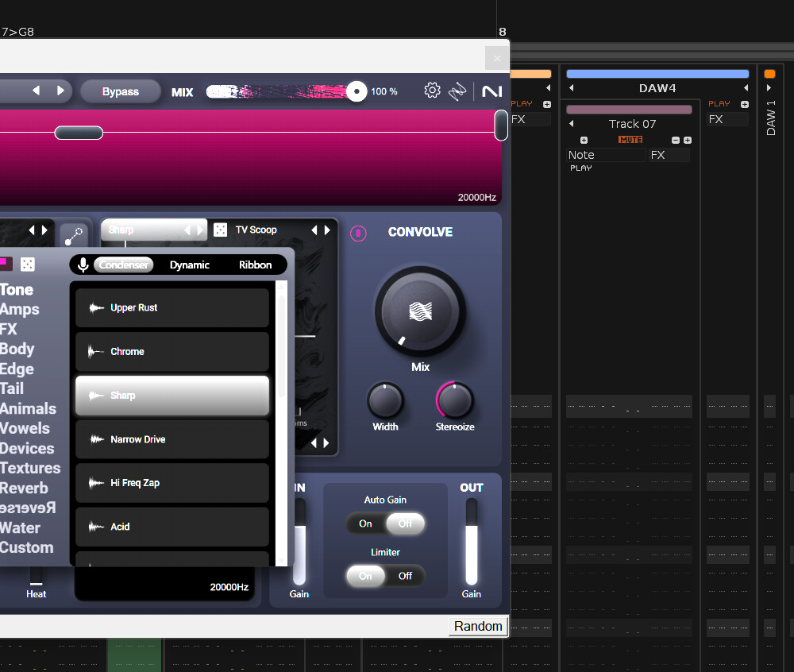Select Narrow Drive preset
The height and width of the screenshot is (672, 794).
coord(172,439)
